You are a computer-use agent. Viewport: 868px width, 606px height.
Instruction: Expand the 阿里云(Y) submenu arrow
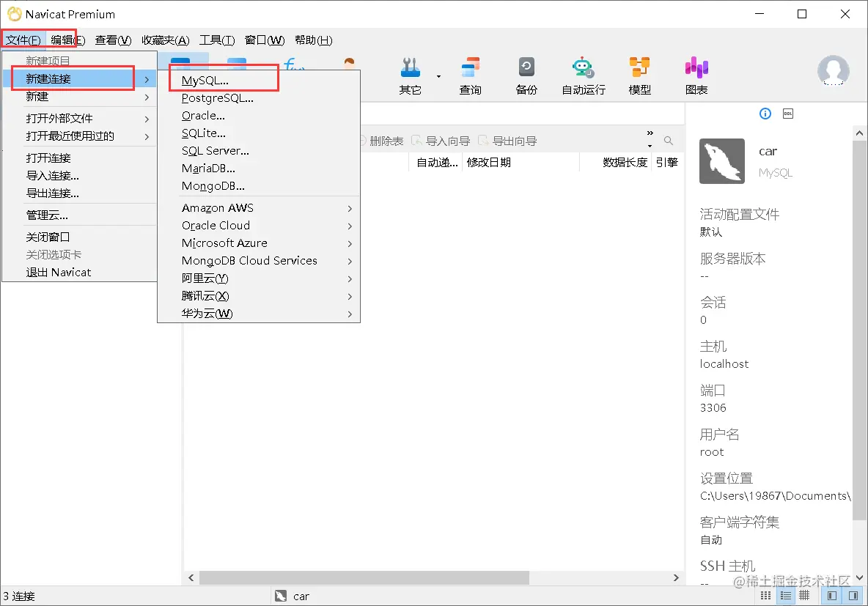tap(350, 279)
